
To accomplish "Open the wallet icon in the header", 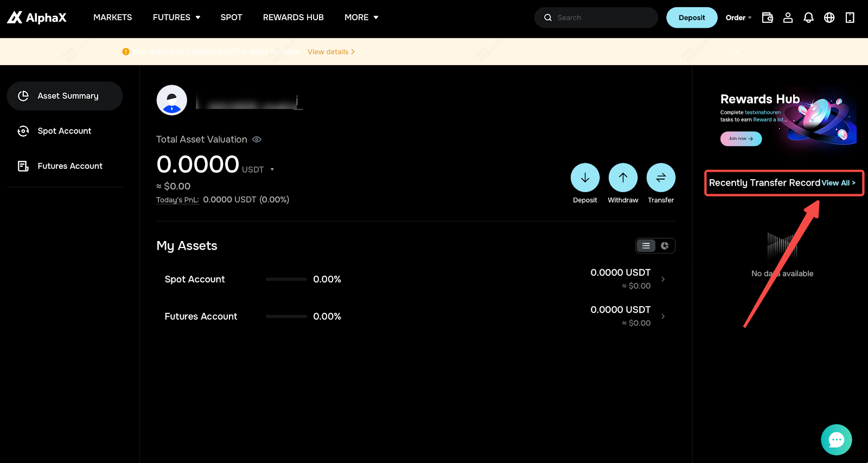I will click(x=767, y=17).
